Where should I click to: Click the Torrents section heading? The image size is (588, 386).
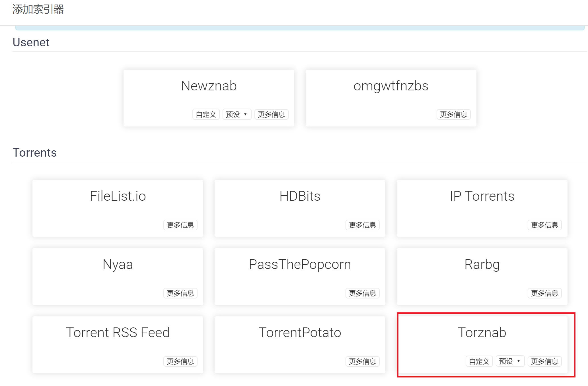click(35, 153)
